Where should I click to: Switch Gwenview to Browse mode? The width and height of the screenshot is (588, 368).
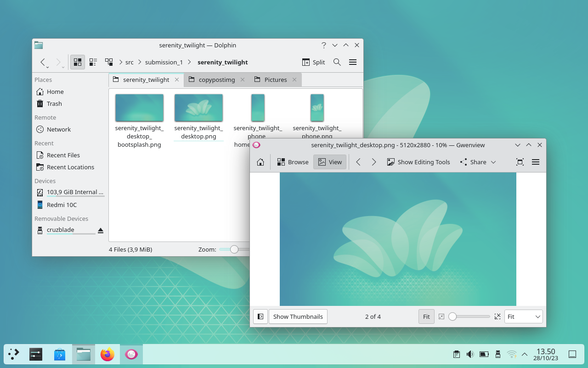pyautogui.click(x=293, y=162)
